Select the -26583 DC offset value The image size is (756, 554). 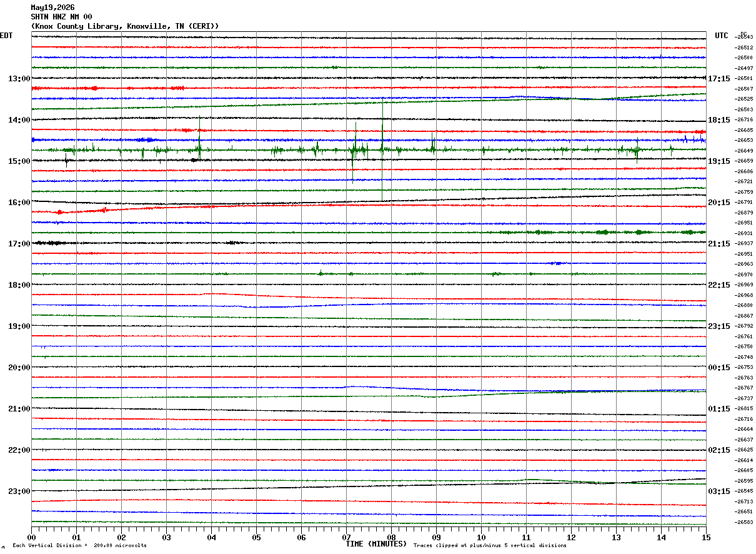tap(744, 522)
